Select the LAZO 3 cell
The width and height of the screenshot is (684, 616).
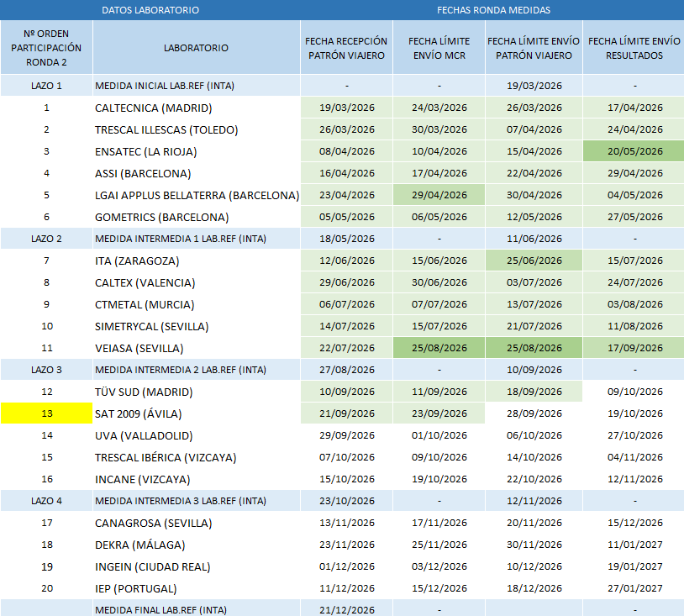(46, 370)
